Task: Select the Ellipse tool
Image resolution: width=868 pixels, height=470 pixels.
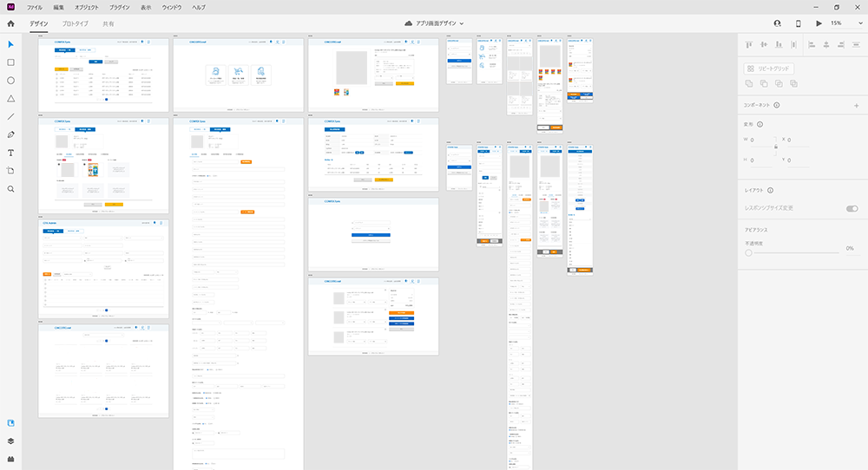Action: (x=10, y=81)
